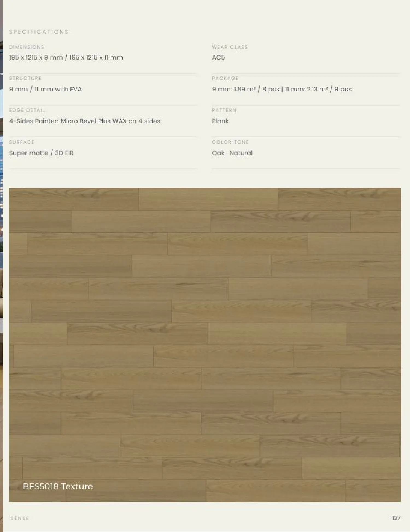Viewport: 410px width, 532px height.
Task: Click the PACKAGE label
Action: coord(225,79)
